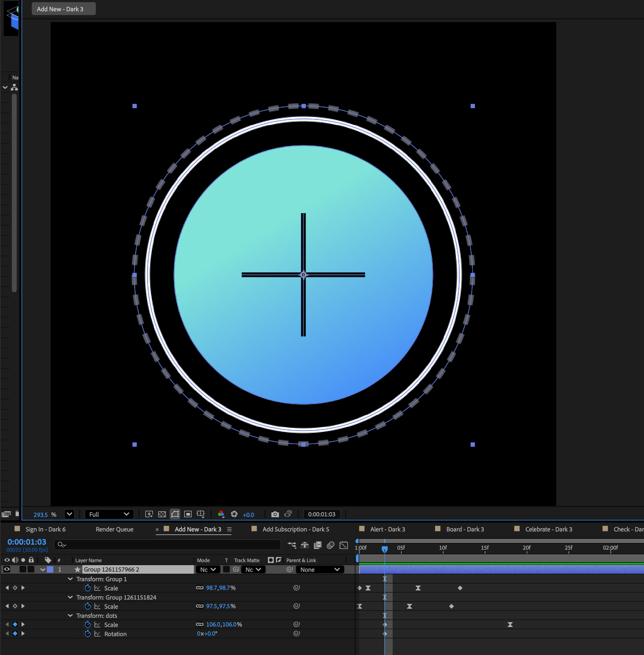Open Graph Editor icon
The width and height of the screenshot is (644, 655).
pos(344,545)
